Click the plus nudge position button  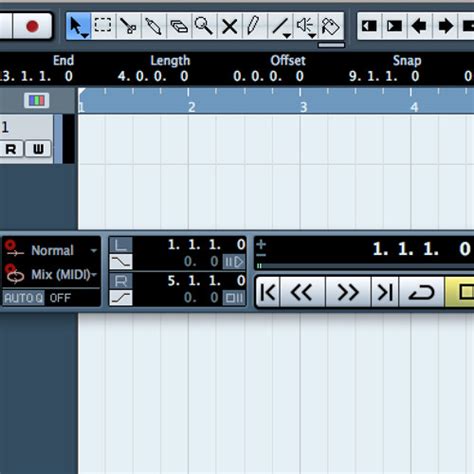click(261, 244)
